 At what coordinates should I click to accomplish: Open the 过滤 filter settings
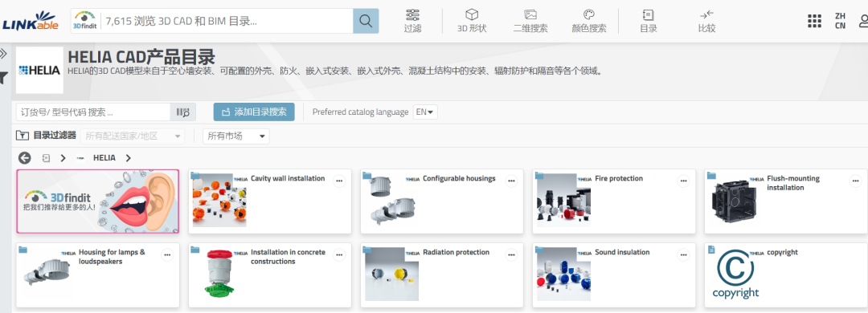(412, 21)
